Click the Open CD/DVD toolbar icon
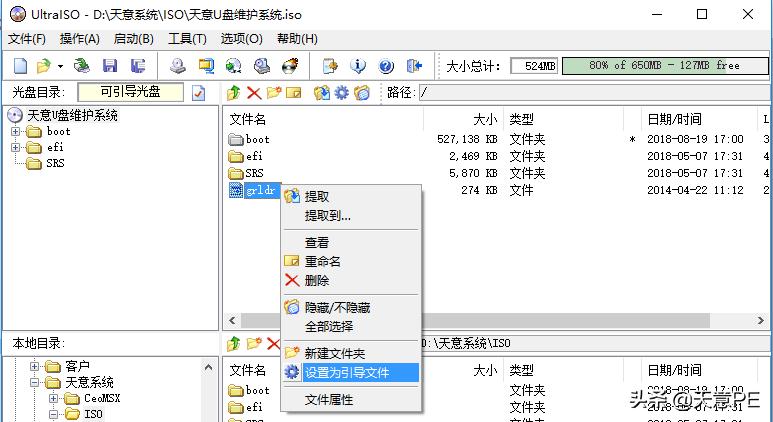773x422 pixels. point(81,65)
